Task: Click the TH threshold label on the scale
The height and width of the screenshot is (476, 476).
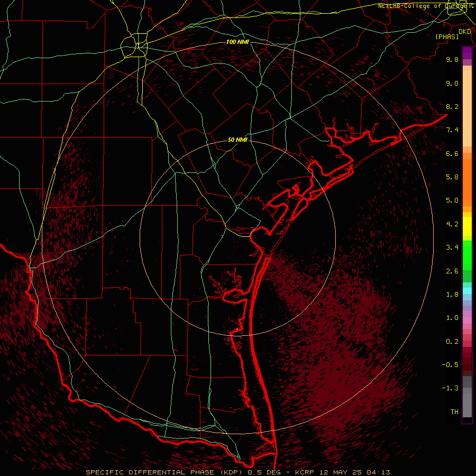Action: (454, 412)
